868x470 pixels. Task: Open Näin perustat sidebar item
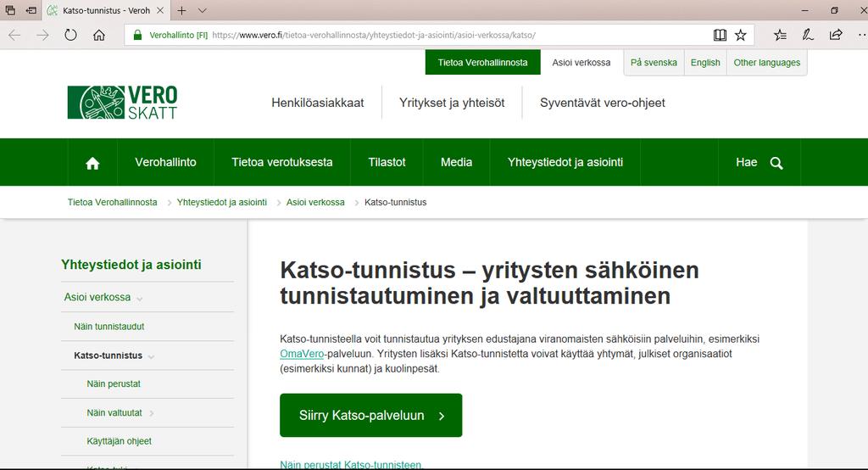[114, 383]
